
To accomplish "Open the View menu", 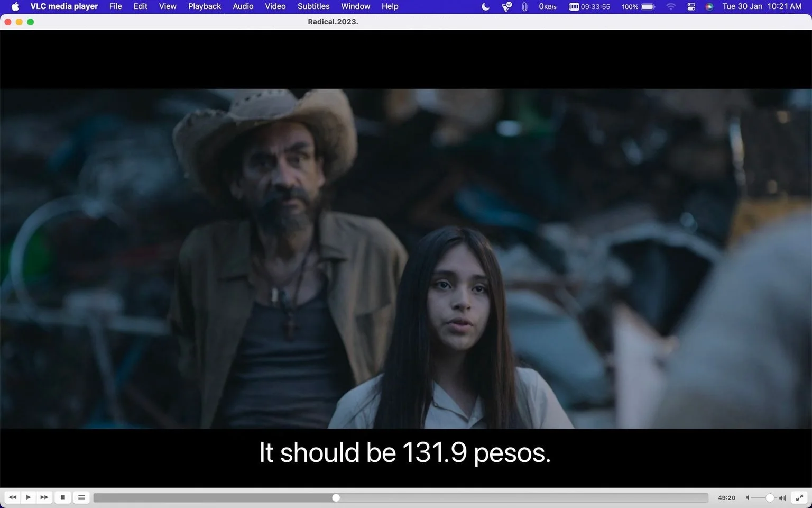I will pyautogui.click(x=168, y=6).
